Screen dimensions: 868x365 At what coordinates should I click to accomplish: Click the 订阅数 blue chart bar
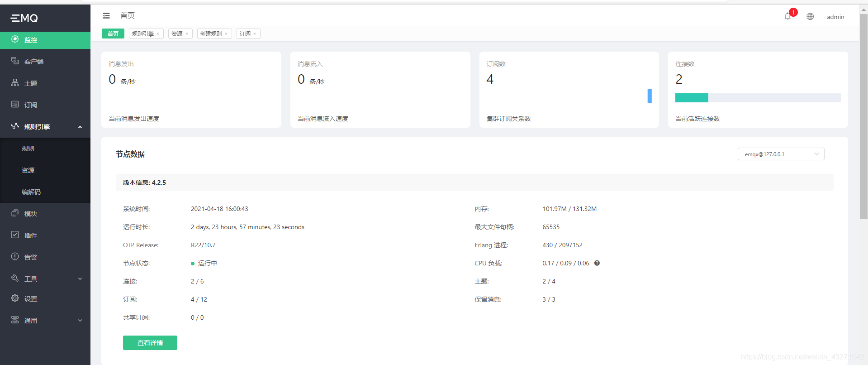pyautogui.click(x=650, y=96)
